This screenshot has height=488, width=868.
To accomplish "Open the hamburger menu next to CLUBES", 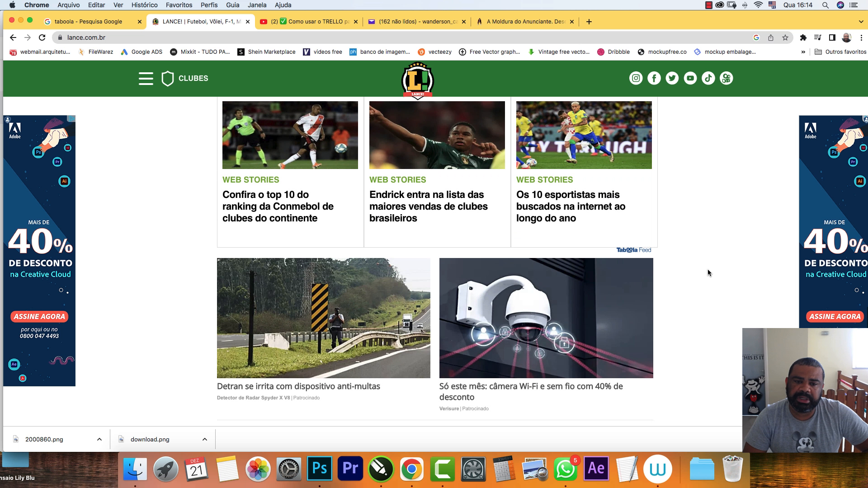I will 146,78.
